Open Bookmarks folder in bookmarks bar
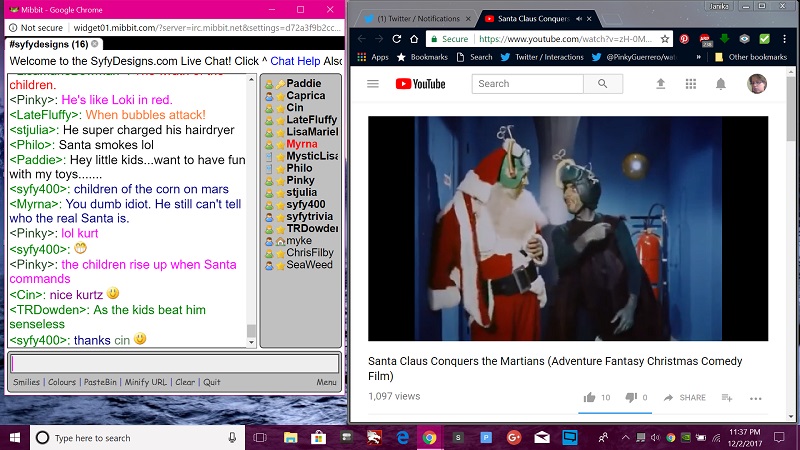The height and width of the screenshot is (450, 800). point(422,57)
